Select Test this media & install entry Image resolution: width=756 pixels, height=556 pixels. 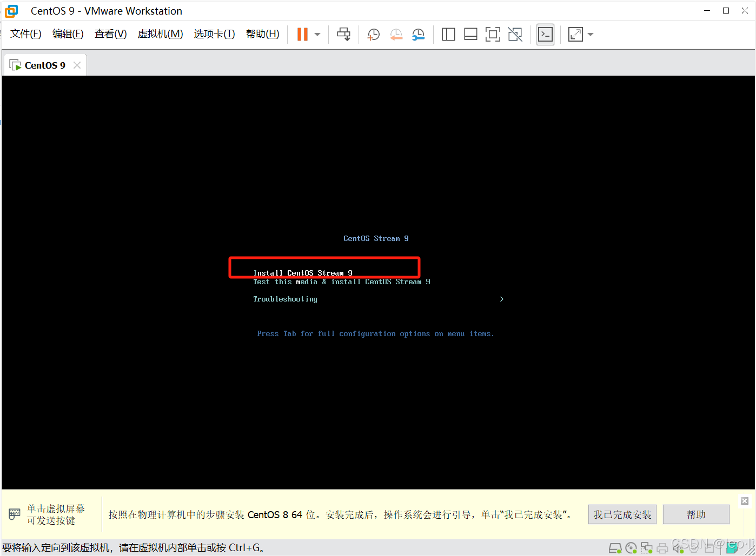(x=342, y=282)
